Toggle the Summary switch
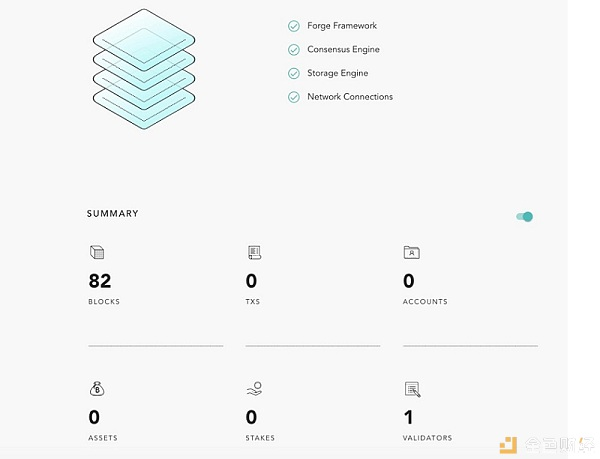The width and height of the screenshot is (600, 459). [x=524, y=217]
